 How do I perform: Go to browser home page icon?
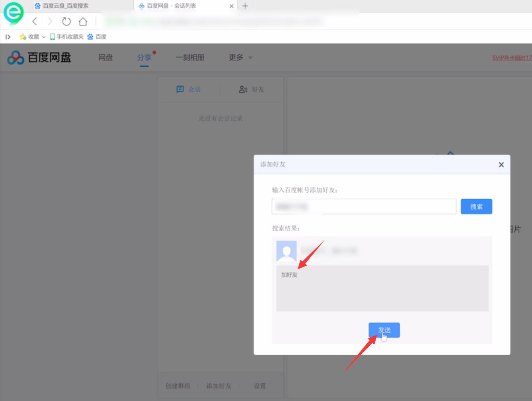(83, 21)
